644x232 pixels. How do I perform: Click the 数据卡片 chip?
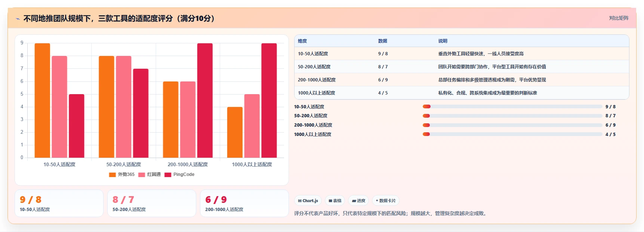[x=386, y=201]
